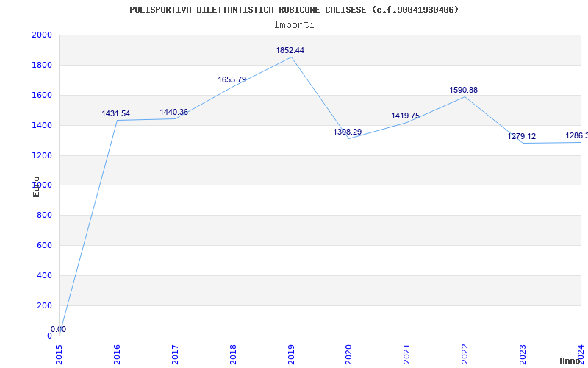Select the 1419.75 data label
This screenshot has width=588, height=368.
406,116
